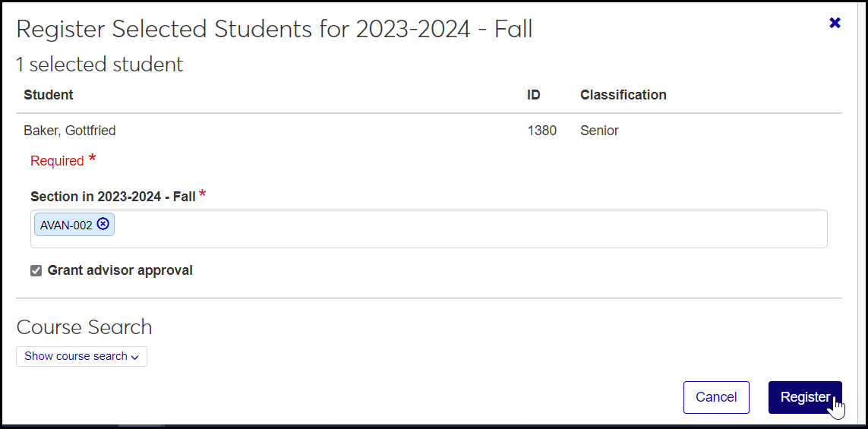Close the Register Selected Students dialog
868x429 pixels.
[x=835, y=23]
